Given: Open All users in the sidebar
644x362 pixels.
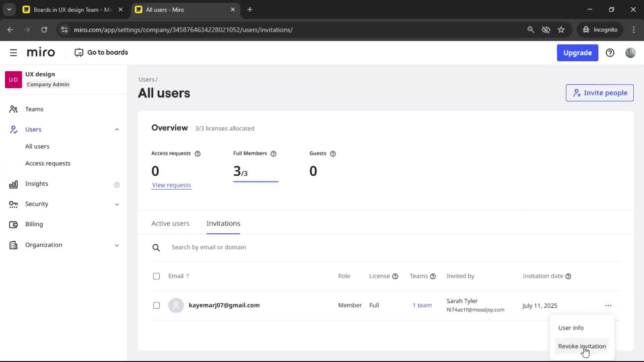Looking at the screenshot, I should pyautogui.click(x=37, y=146).
